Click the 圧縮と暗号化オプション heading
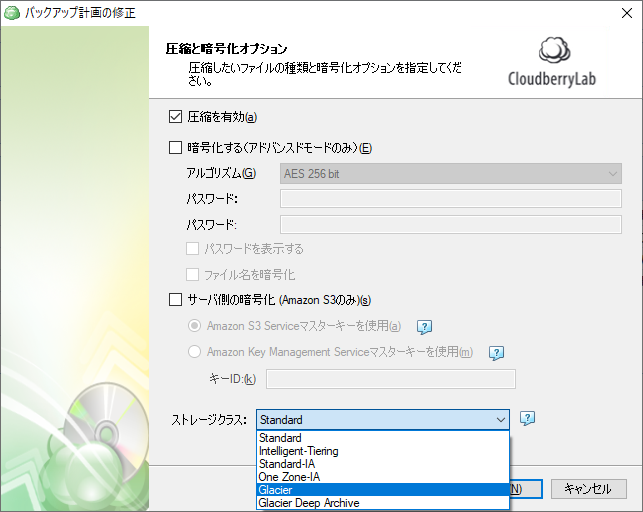Viewport: 643px width, 512px height. (x=226, y=49)
